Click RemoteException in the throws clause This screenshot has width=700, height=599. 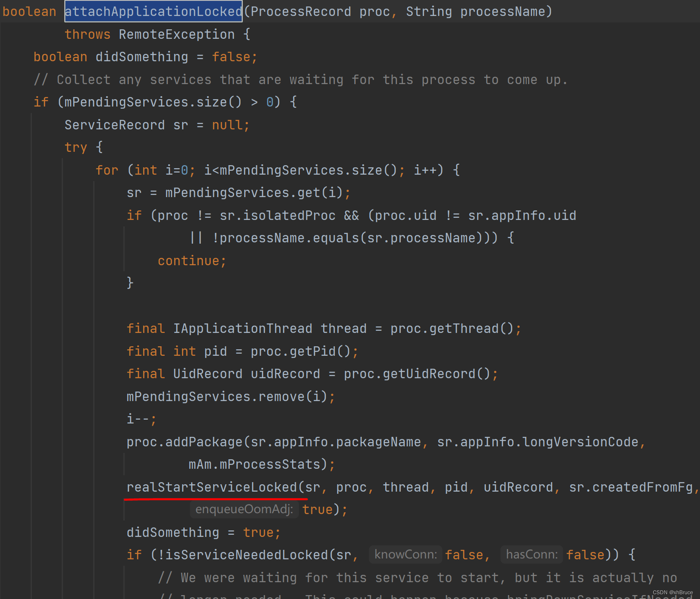click(x=177, y=34)
